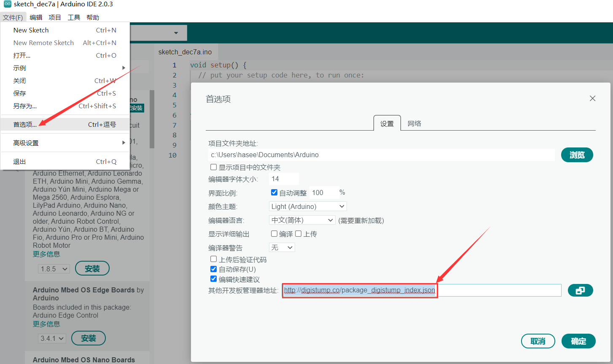Image resolution: width=613 pixels, height=364 pixels.
Task: Install the Arduino AVR Boards 1.8.5
Action: click(92, 268)
